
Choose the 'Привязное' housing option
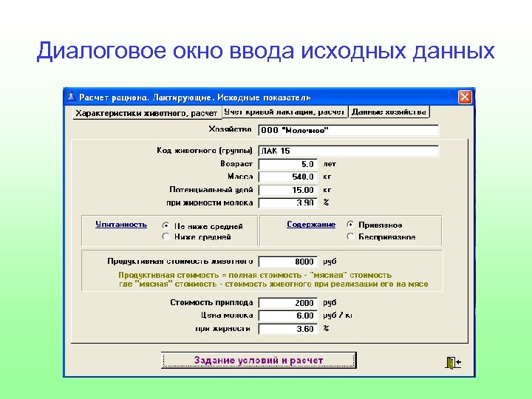tap(350, 225)
